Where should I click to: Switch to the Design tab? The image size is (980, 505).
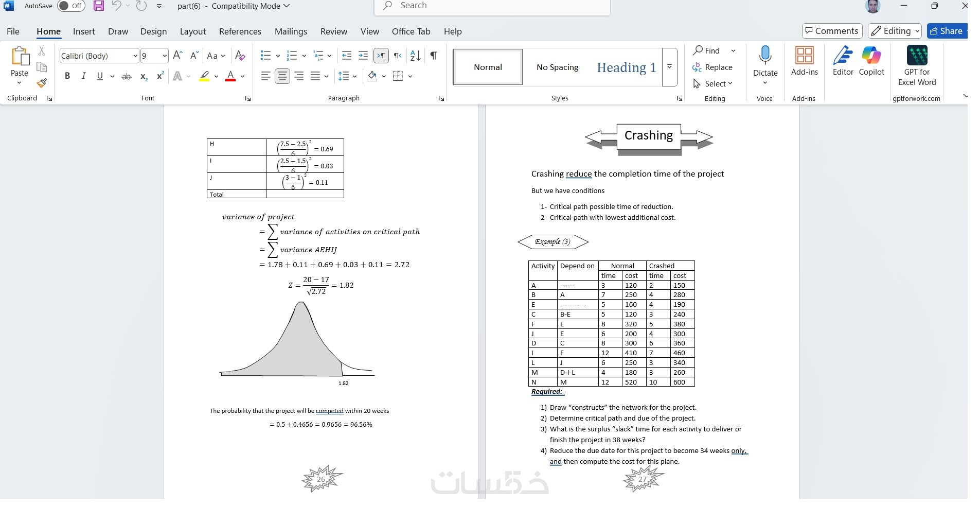coord(153,31)
